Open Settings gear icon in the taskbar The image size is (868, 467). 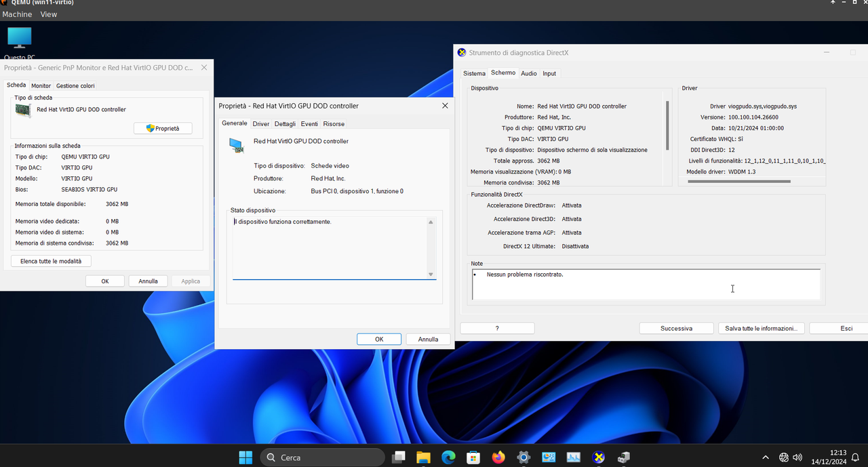(x=524, y=458)
